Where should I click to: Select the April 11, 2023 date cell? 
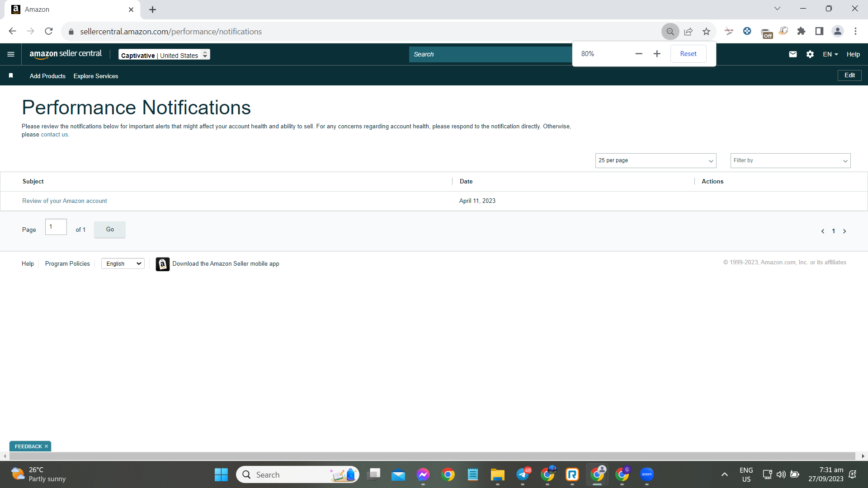[477, 201]
